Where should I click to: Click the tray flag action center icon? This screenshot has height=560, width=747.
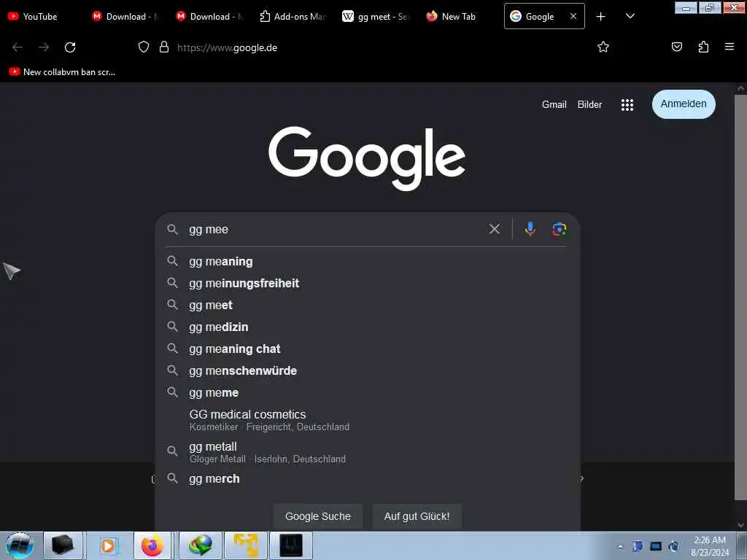(638, 546)
